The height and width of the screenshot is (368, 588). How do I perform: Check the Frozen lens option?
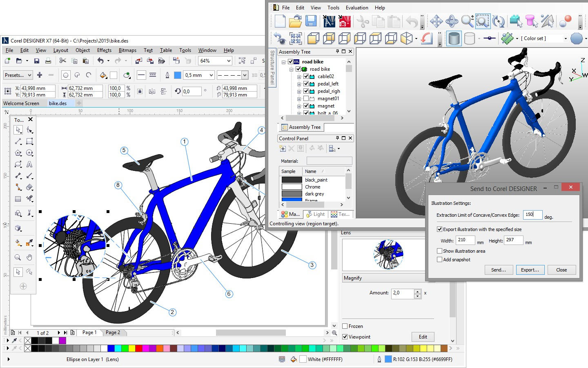(345, 326)
